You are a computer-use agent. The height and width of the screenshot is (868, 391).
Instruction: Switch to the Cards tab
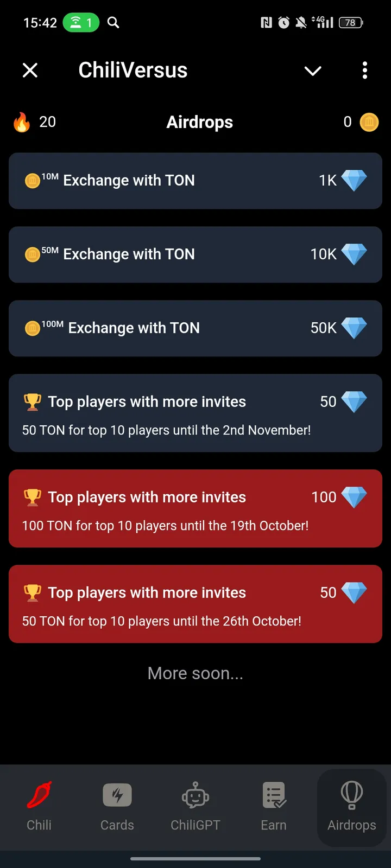tap(117, 806)
